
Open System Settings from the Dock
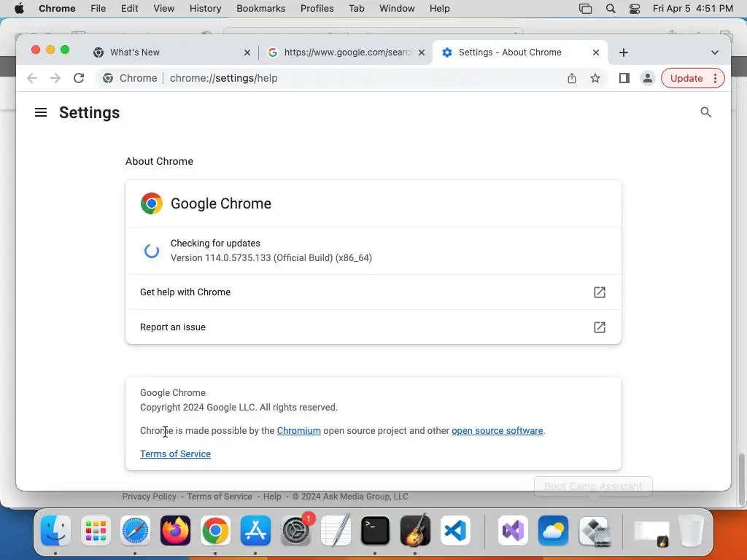[295, 530]
